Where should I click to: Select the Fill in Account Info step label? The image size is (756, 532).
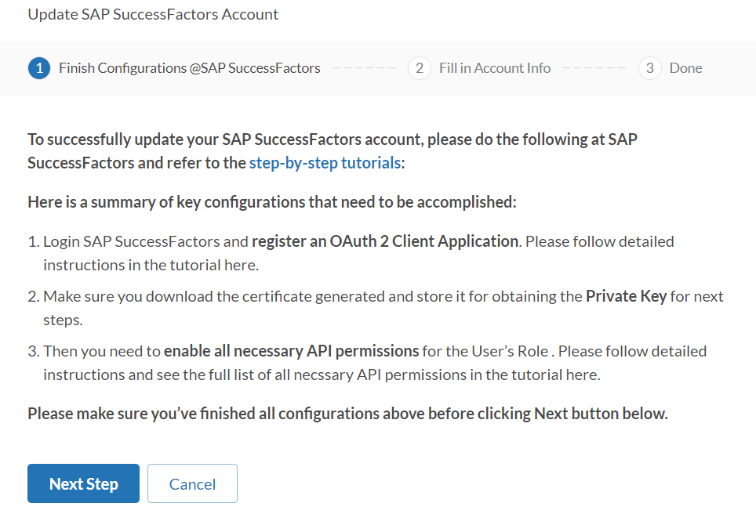tap(494, 68)
